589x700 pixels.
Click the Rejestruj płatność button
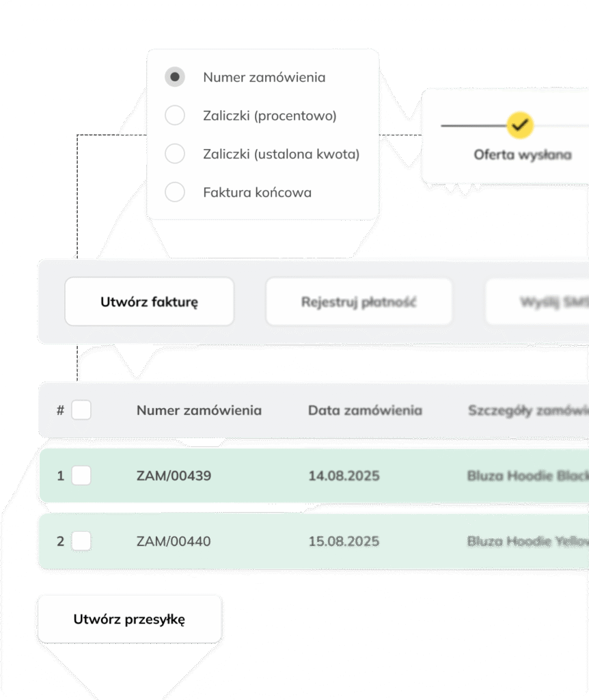(359, 301)
